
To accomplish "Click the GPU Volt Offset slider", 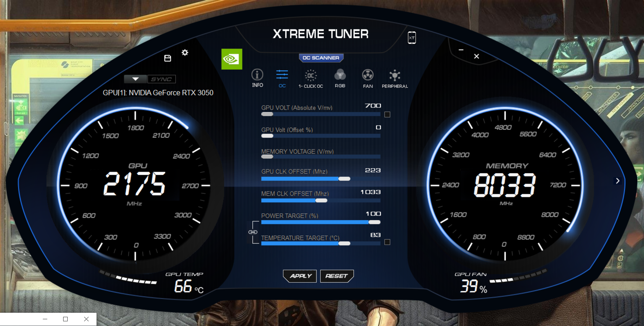I will click(x=321, y=136).
